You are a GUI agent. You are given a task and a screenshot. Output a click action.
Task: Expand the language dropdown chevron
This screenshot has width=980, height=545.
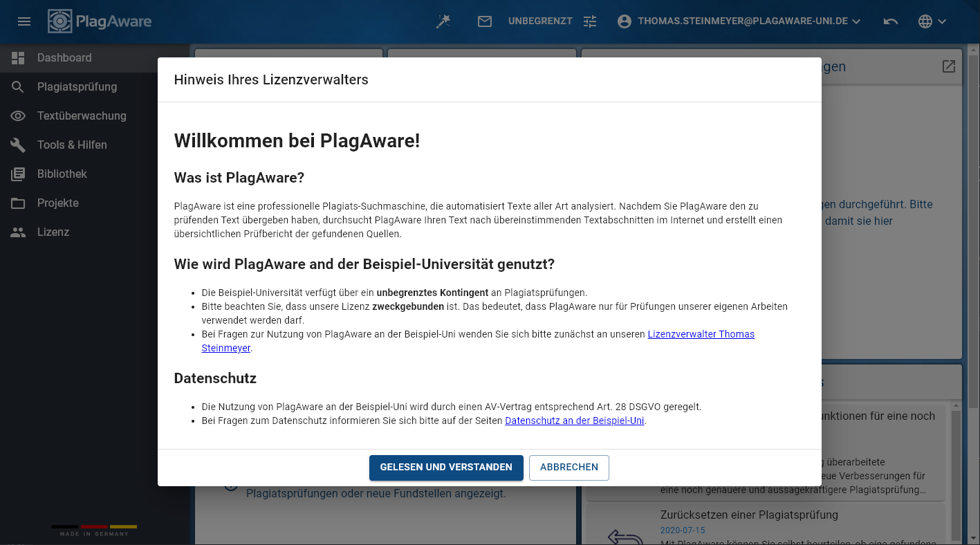click(942, 21)
